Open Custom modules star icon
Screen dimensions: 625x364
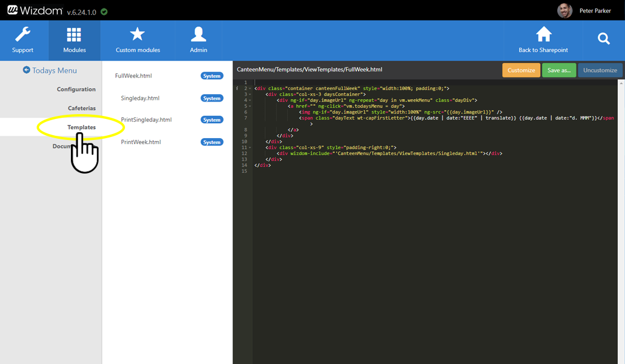(138, 35)
